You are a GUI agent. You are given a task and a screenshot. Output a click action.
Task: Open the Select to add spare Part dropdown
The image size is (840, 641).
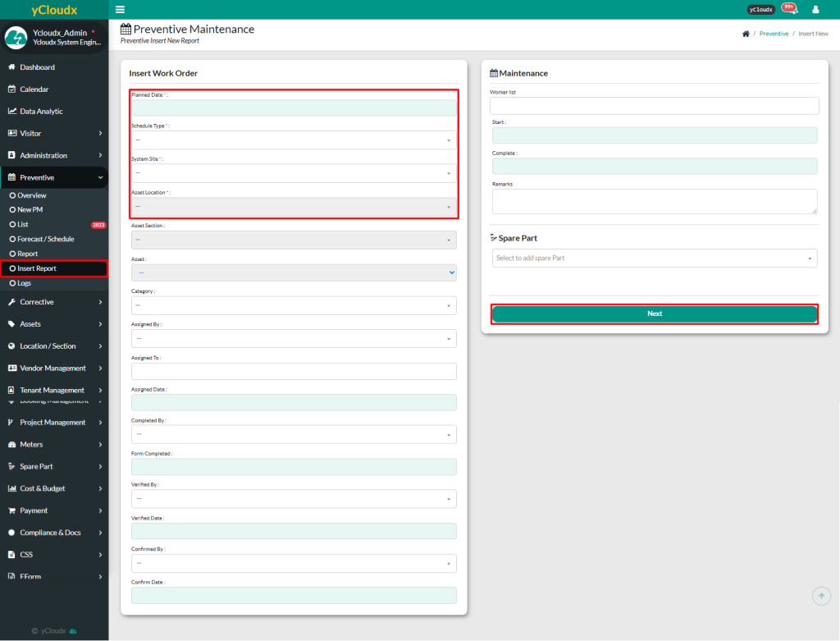click(x=654, y=259)
